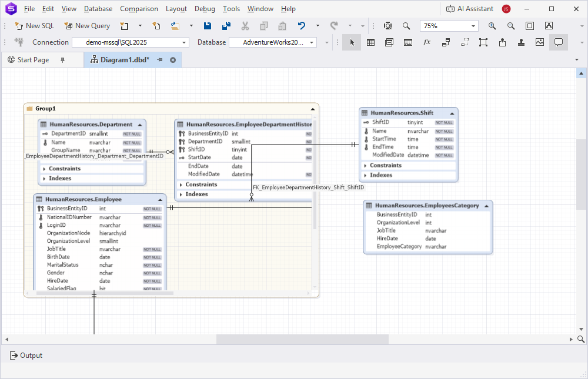Select FK_EmployeeDepartmentHistory_Shift_ShiftID relation label

click(308, 187)
